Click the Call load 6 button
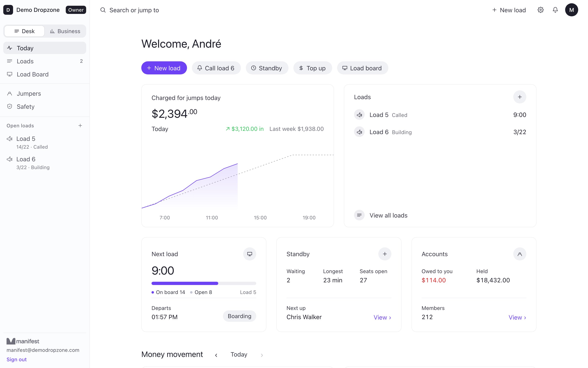The width and height of the screenshot is (588, 368). [x=216, y=68]
